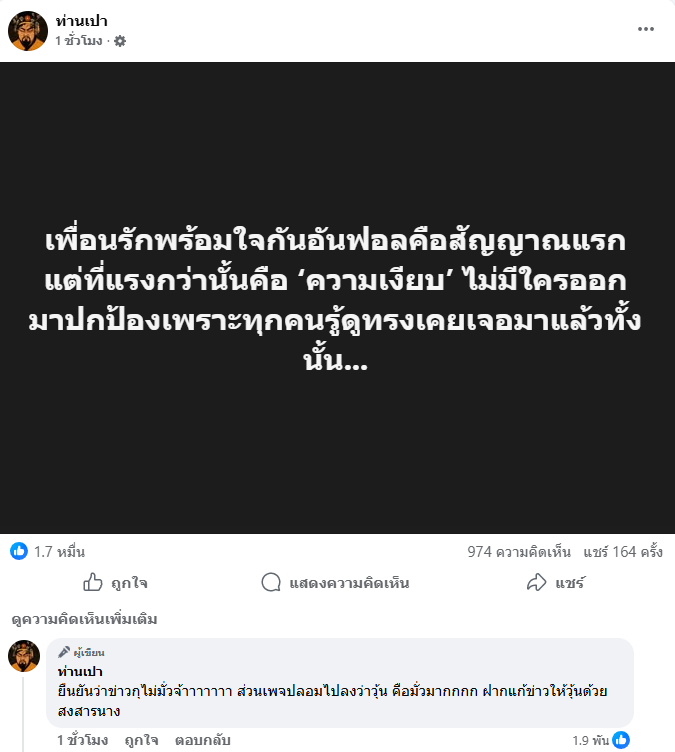The height and width of the screenshot is (752, 675).
Task: Click the blue like reaction icon beside 1.7 หมื่น
Action: click(x=19, y=551)
